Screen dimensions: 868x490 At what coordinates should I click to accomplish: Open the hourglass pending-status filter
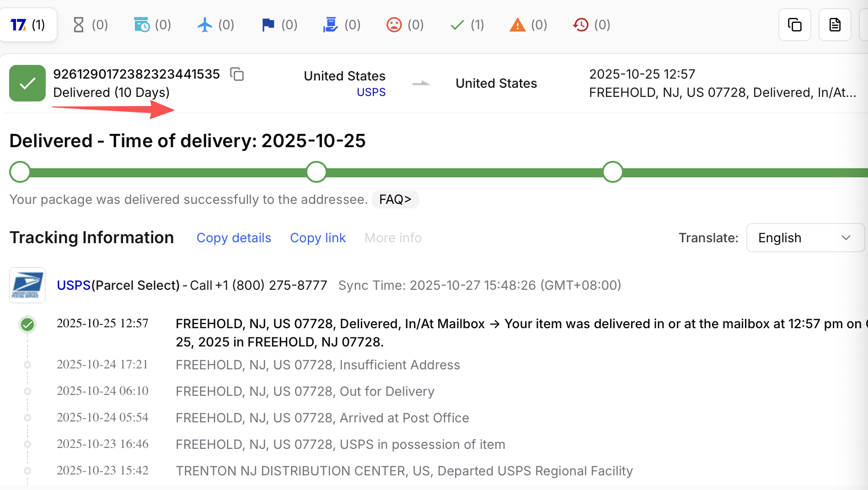(78, 25)
